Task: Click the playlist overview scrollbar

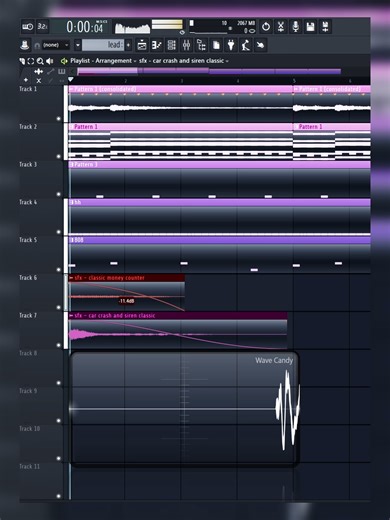Action: [x=209, y=71]
